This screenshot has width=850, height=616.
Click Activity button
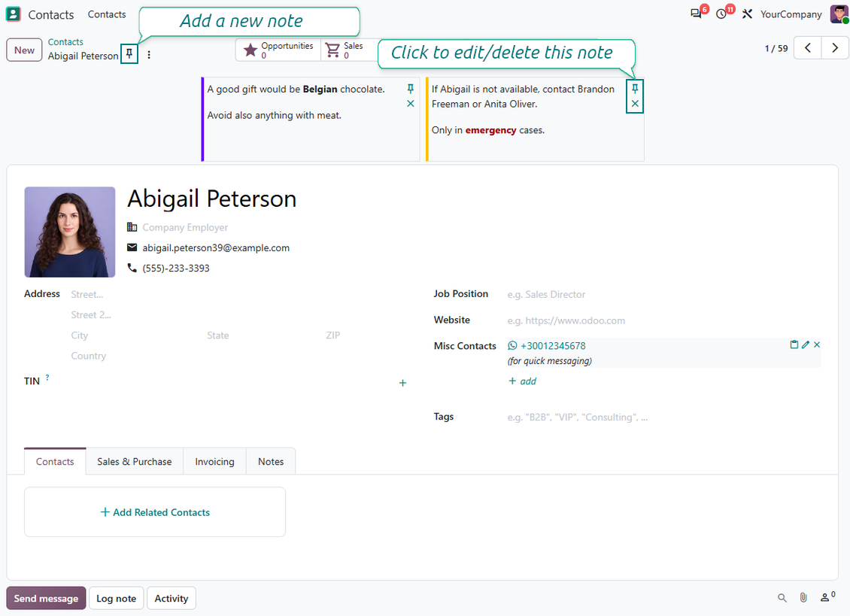[x=172, y=598]
